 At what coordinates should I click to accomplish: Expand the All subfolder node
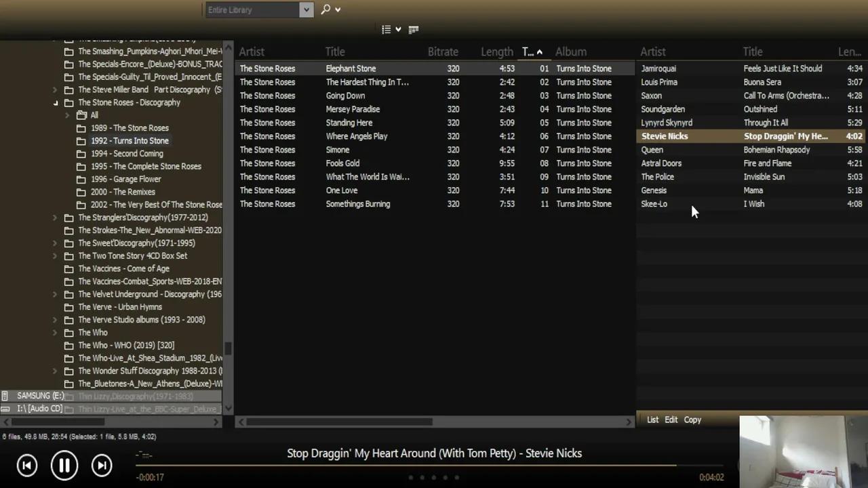coord(68,115)
